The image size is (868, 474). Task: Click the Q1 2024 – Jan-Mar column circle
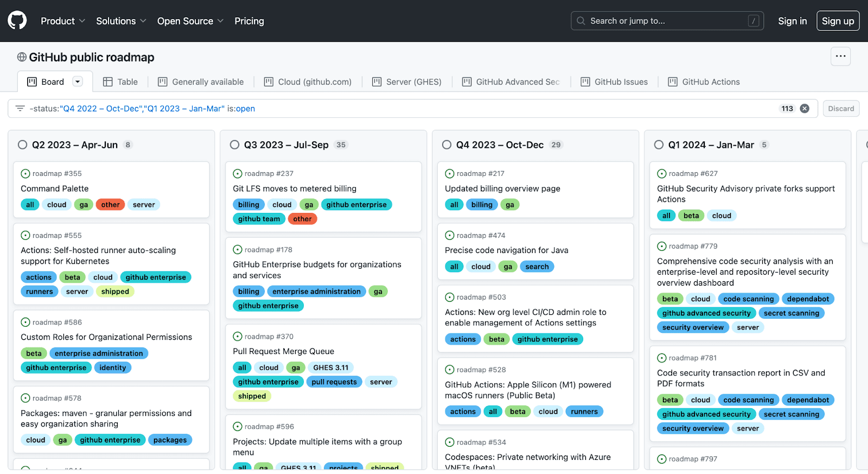[659, 145]
